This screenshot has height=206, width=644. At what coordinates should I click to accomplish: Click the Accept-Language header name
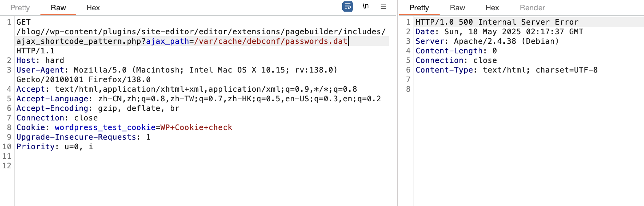click(52, 99)
